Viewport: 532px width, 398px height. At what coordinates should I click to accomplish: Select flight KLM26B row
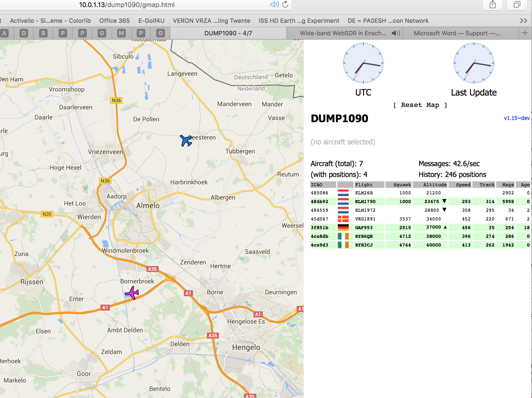[420, 193]
